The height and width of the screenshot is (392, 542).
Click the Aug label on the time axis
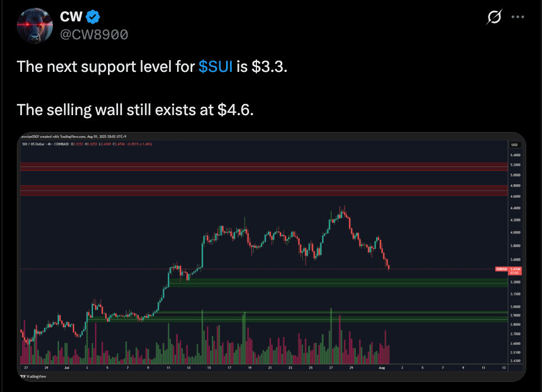[382, 368]
